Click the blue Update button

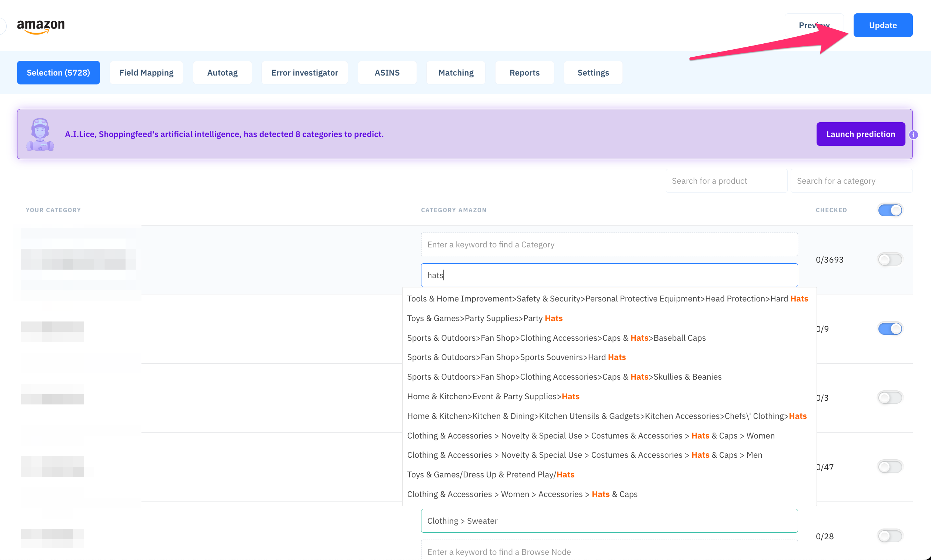(x=883, y=25)
